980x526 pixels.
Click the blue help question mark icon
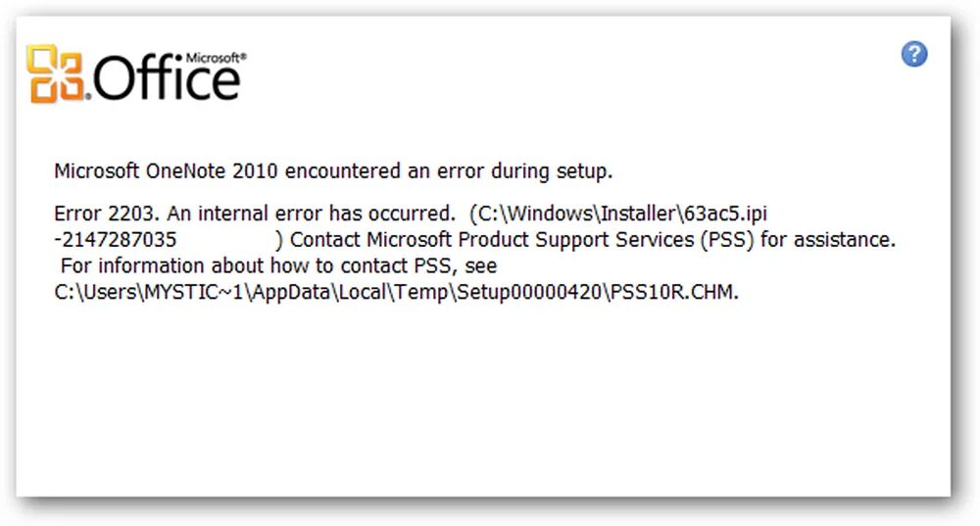click(x=914, y=55)
